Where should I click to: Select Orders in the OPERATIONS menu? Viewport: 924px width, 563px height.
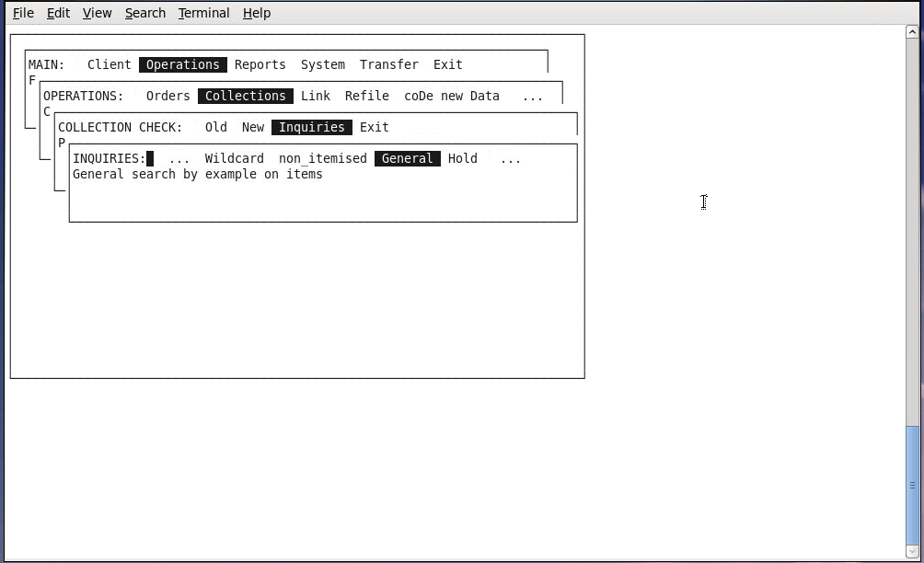click(167, 96)
